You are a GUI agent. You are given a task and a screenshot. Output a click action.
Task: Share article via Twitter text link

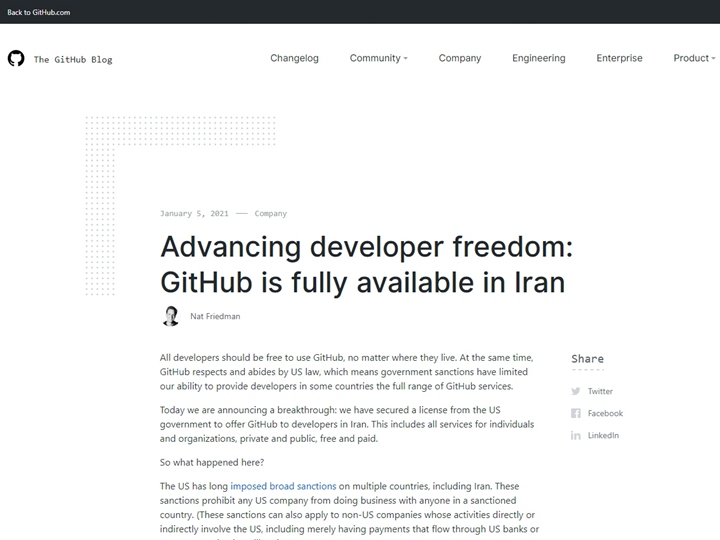[x=600, y=392]
